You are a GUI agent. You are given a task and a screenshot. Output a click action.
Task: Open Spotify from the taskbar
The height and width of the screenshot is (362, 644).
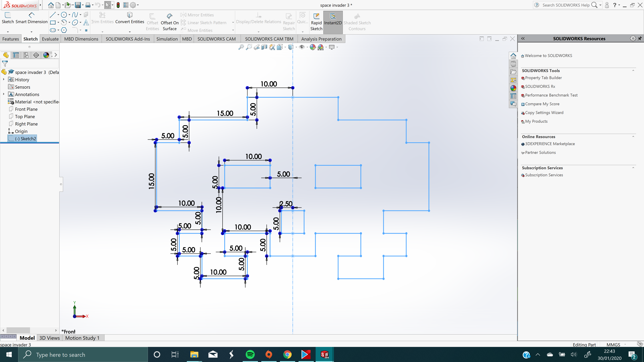[x=250, y=354]
